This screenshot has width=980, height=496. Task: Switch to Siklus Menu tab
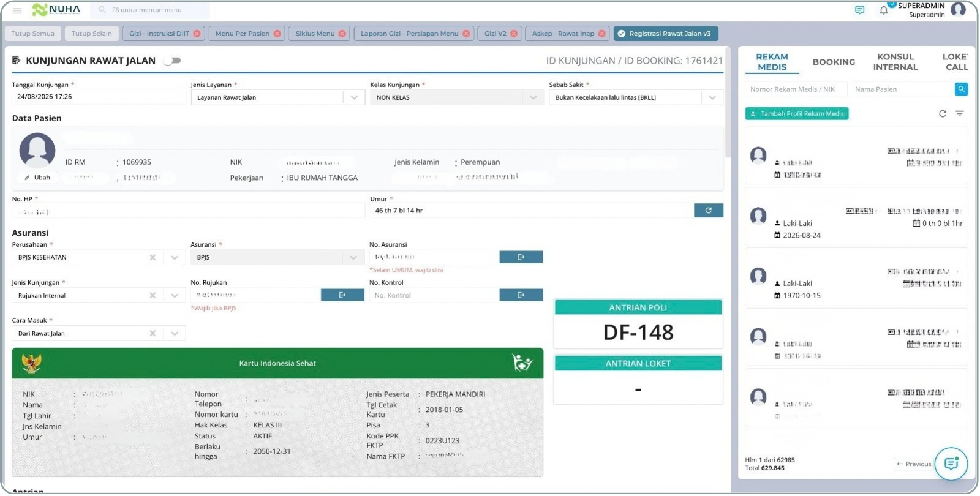coord(315,34)
